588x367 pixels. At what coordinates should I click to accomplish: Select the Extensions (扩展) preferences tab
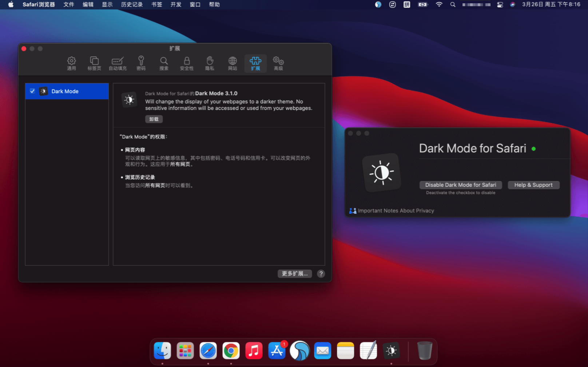pos(255,63)
